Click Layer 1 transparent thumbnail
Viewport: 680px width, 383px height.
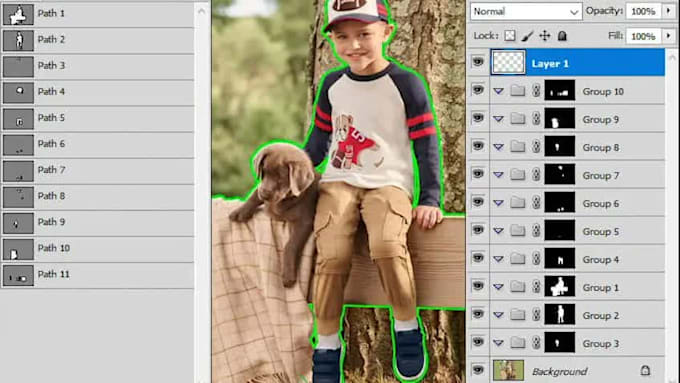point(508,62)
